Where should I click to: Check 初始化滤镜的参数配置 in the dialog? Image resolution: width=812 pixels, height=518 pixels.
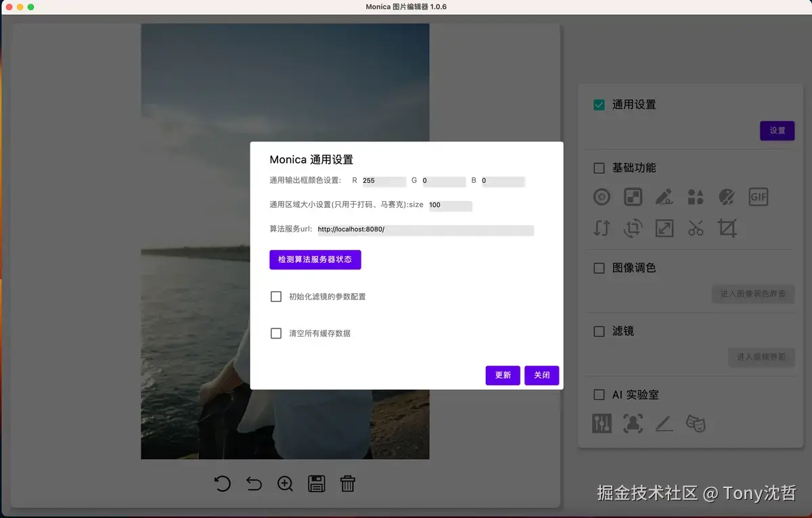(275, 296)
